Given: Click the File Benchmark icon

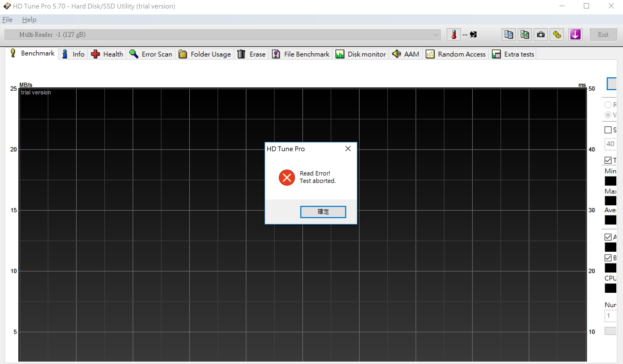Looking at the screenshot, I should pyautogui.click(x=276, y=54).
